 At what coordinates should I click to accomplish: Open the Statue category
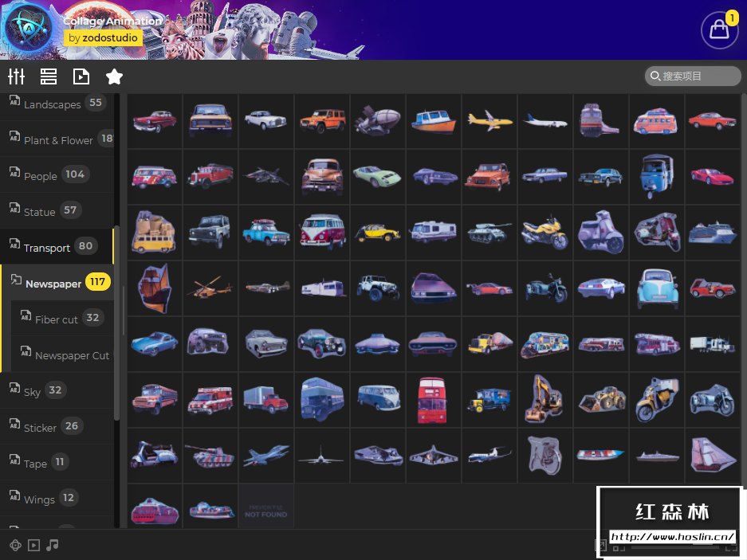click(x=57, y=211)
